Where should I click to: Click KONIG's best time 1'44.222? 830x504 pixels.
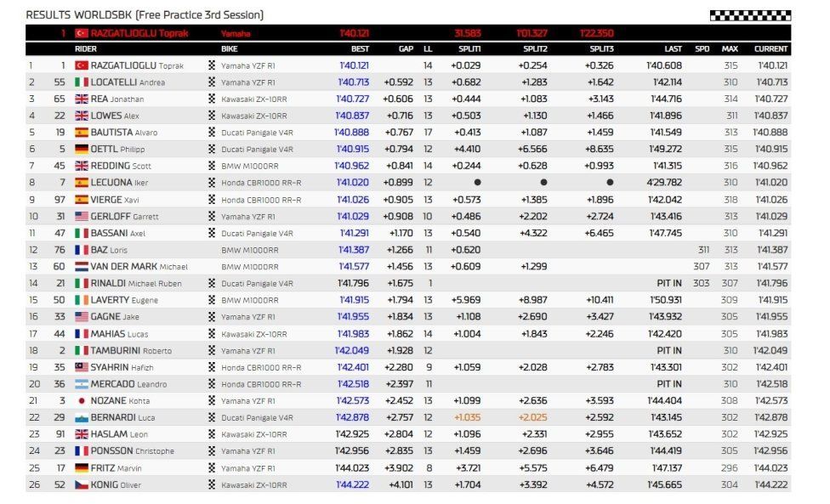coord(353,484)
